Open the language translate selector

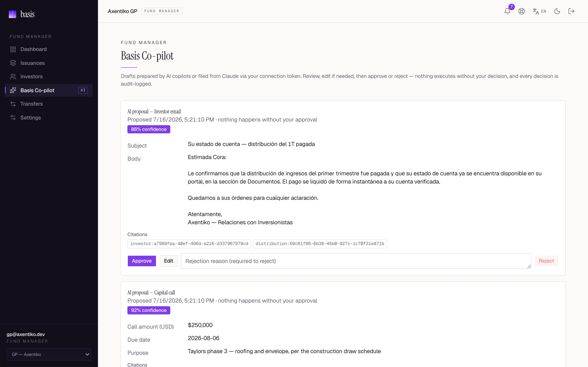click(x=539, y=11)
